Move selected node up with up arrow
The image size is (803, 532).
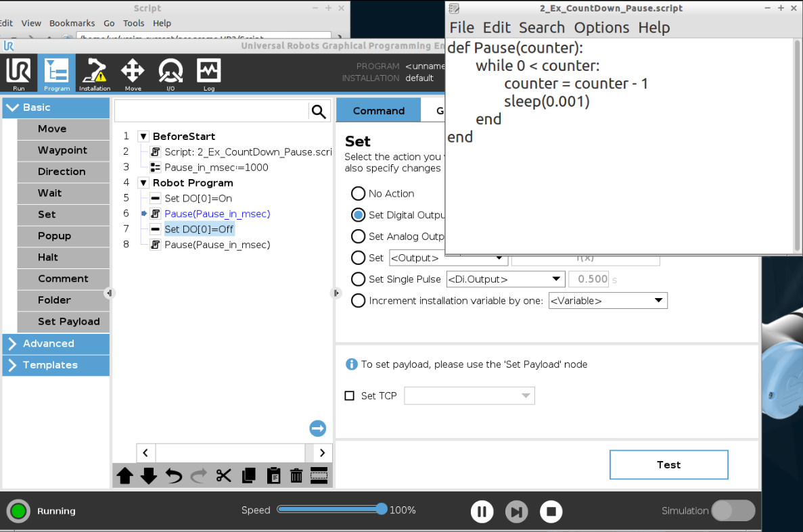click(124, 476)
